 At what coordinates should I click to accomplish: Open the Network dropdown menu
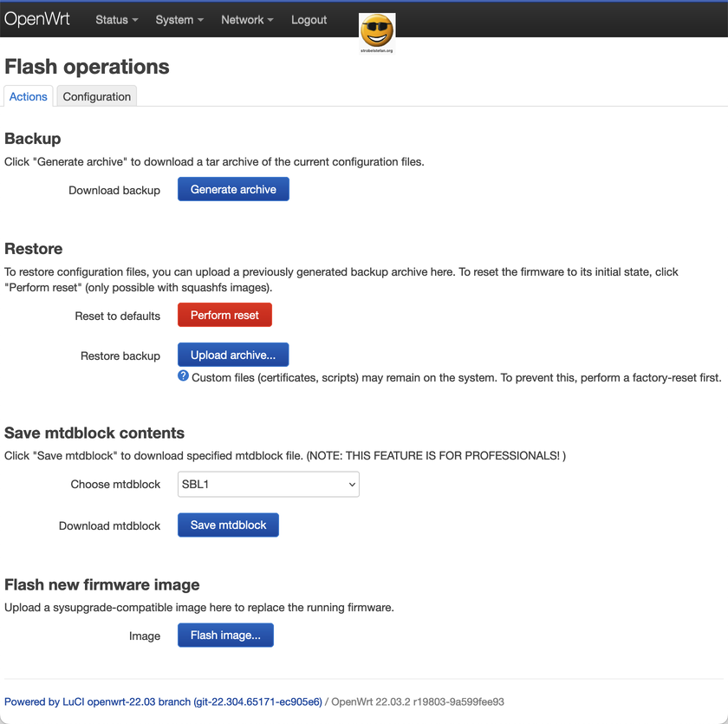coord(247,20)
